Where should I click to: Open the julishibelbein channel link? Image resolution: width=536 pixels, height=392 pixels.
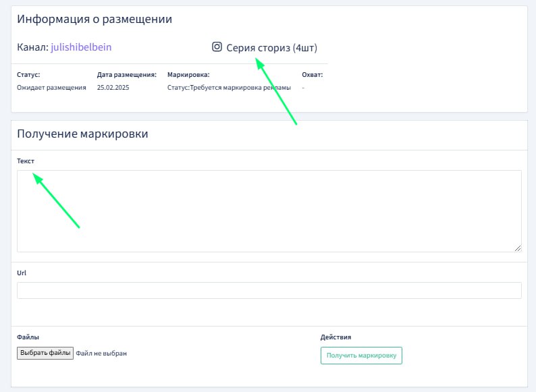[x=81, y=47]
